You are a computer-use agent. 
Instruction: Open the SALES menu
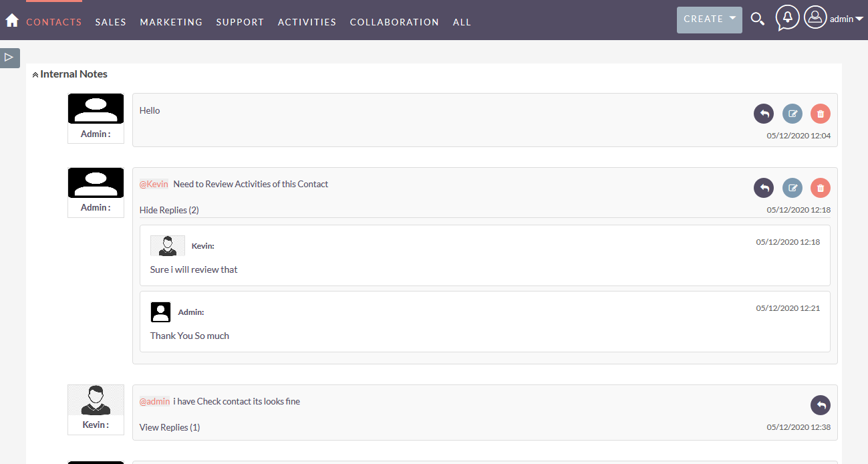(x=111, y=22)
